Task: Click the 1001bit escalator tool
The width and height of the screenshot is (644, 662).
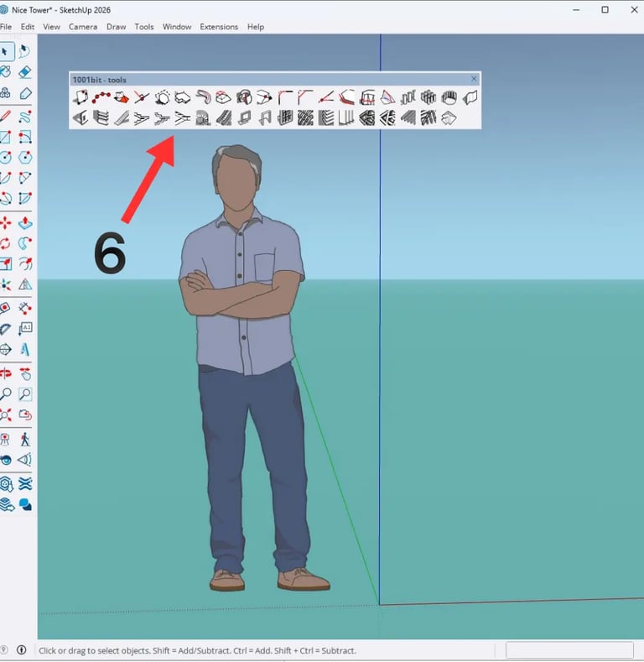Action: 224,118
